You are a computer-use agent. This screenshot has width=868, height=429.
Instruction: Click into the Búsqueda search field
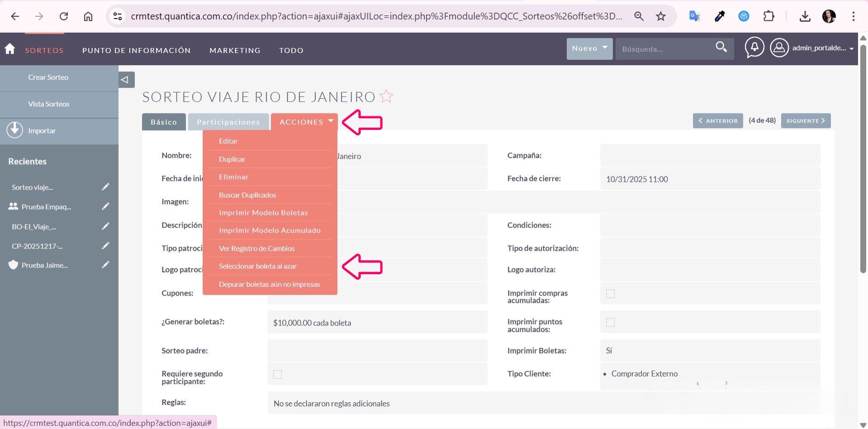click(663, 49)
